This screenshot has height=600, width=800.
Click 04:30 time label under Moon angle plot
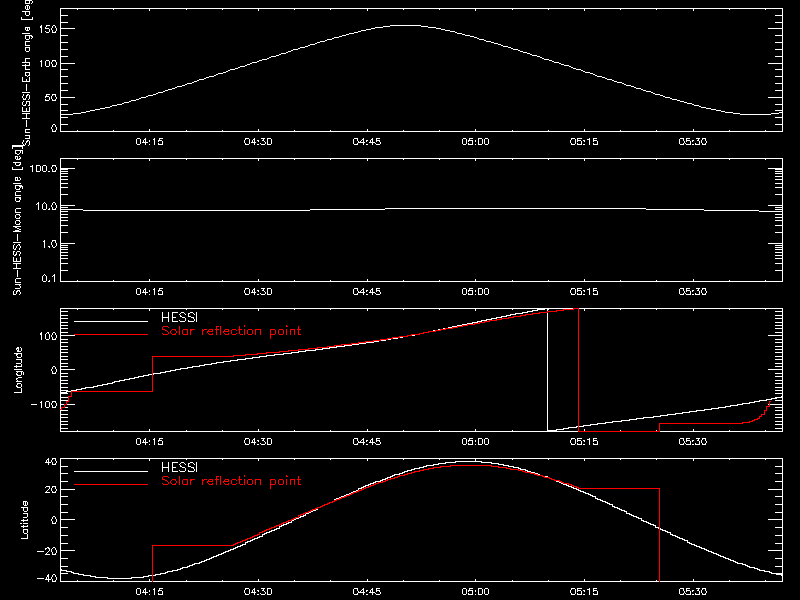258,292
